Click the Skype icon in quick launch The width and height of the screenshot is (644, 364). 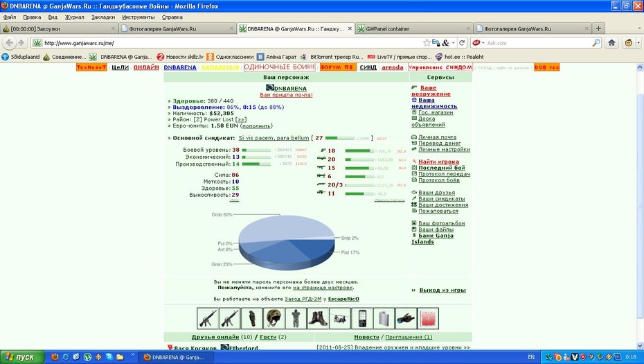point(109,356)
